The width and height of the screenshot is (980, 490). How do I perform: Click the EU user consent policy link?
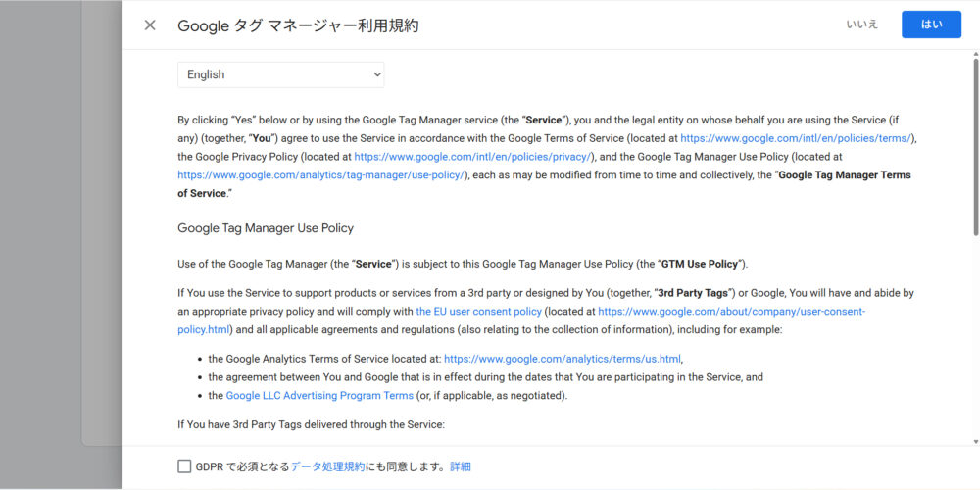coord(478,311)
